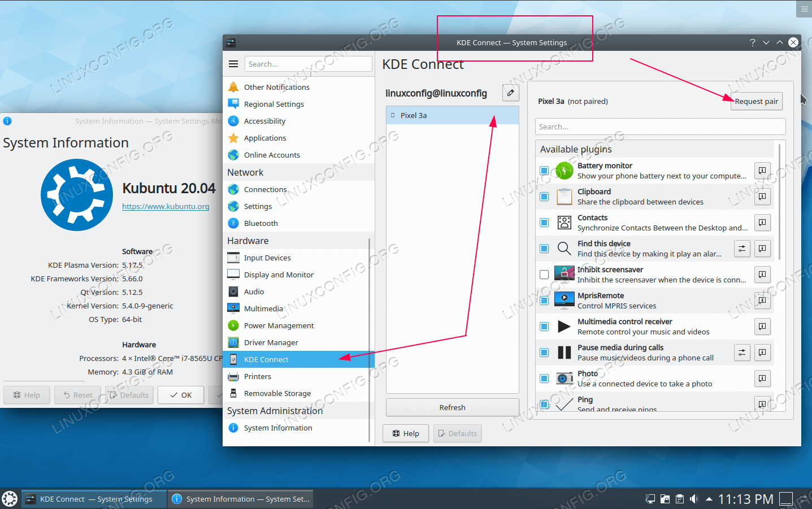
Task: Open Regional Settings in sidebar
Action: pyautogui.click(x=298, y=104)
